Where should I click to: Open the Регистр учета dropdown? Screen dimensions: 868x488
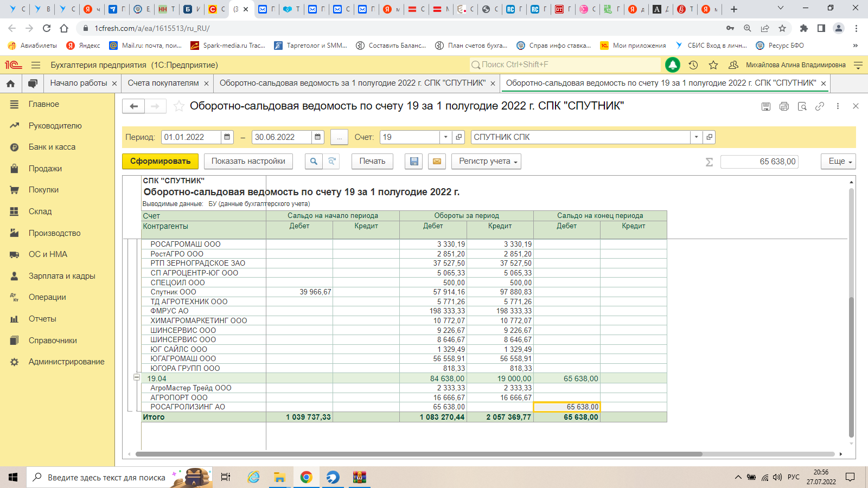click(x=486, y=161)
